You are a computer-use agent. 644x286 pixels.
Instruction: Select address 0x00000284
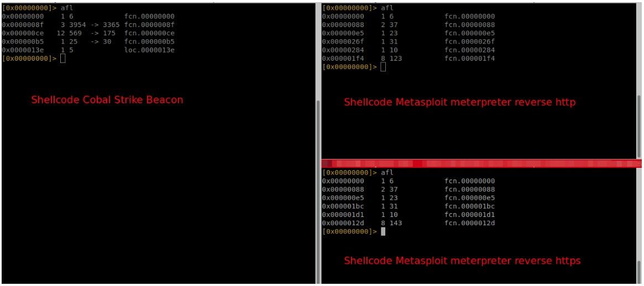click(343, 50)
